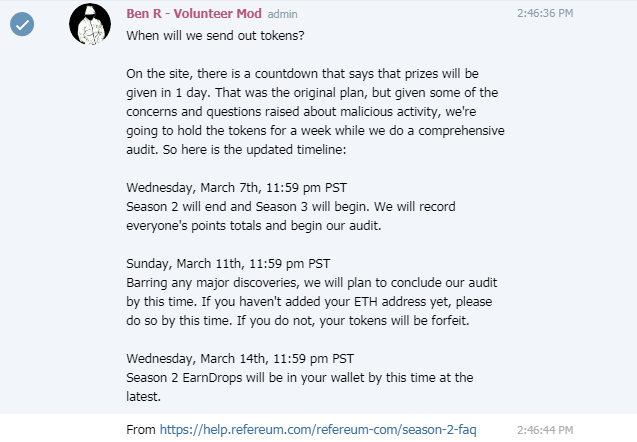Uncheck the selected message checkmark
Screen dimensions: 637x442
[22, 27]
